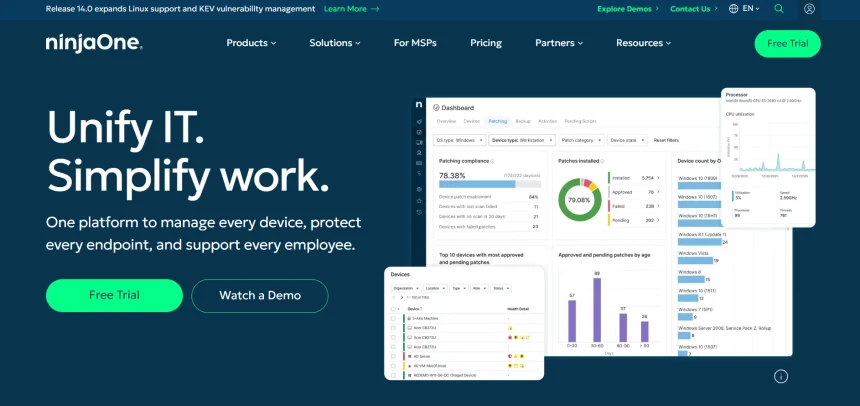Open the Pending Scripts tab
860x406 pixels.
[x=580, y=121]
